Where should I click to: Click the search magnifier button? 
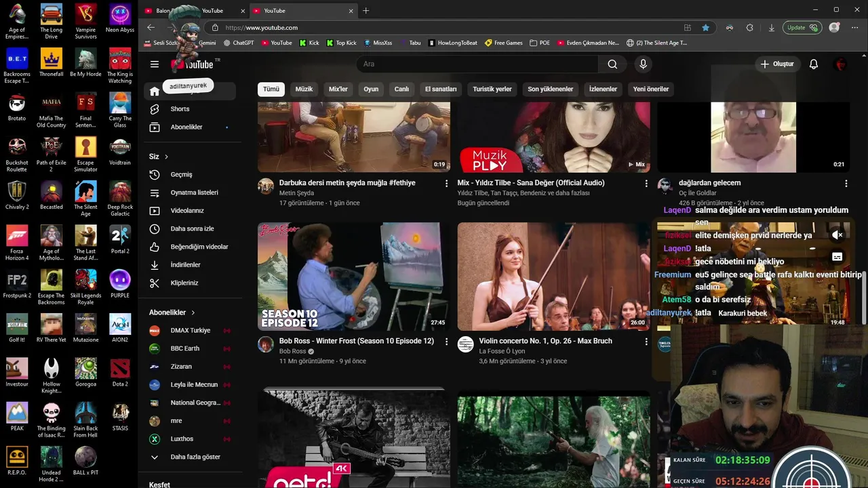(612, 64)
